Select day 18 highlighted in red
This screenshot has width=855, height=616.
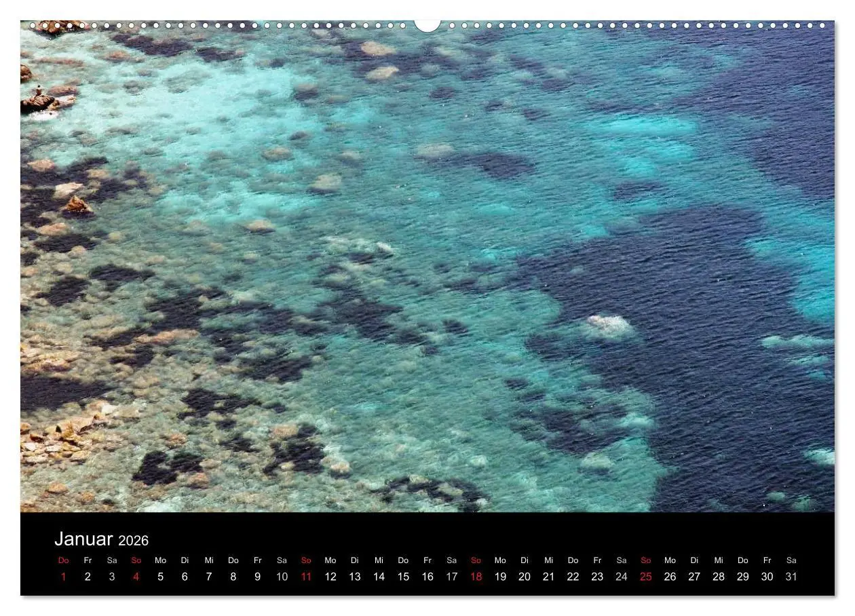click(476, 577)
